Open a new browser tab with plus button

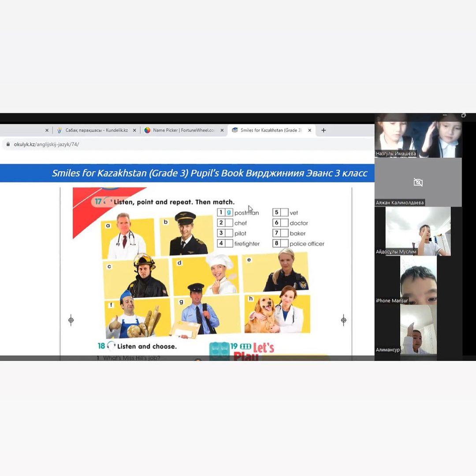(324, 130)
